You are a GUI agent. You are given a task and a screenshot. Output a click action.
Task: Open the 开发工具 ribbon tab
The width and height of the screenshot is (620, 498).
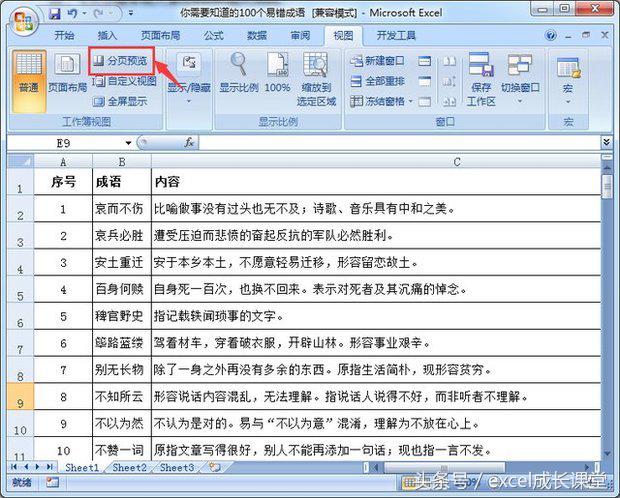pos(396,36)
